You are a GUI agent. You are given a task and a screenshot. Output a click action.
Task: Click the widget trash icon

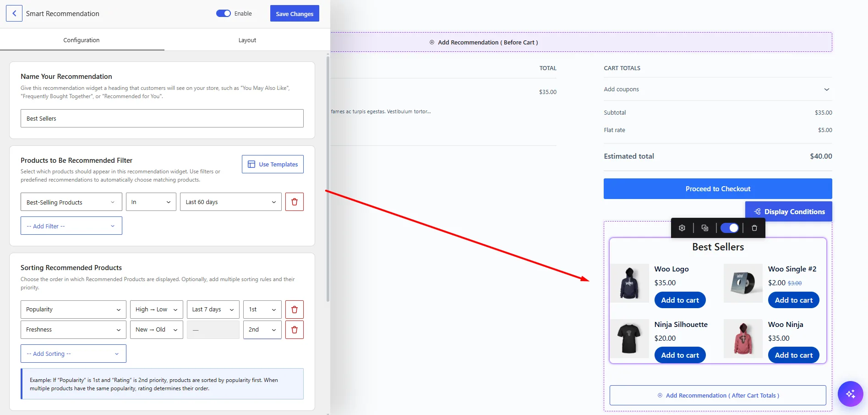754,228
